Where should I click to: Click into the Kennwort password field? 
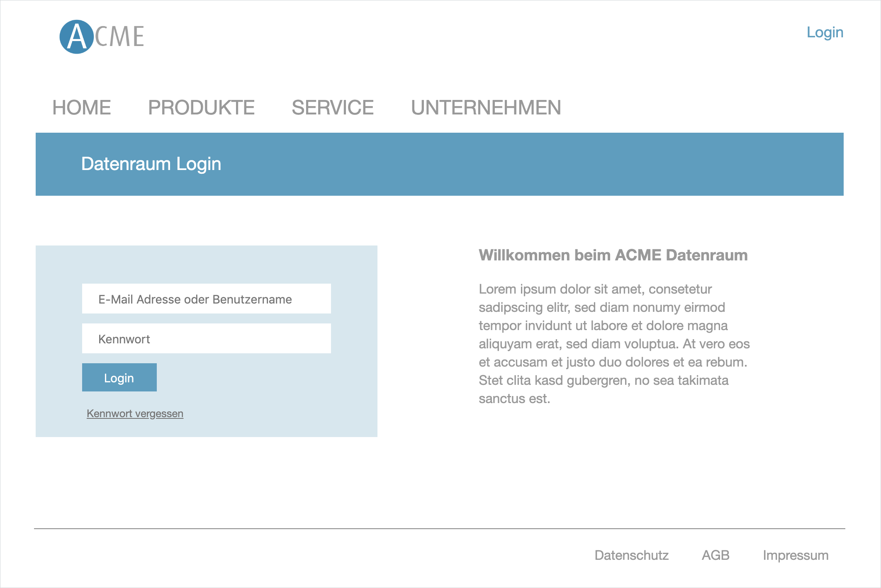coord(206,339)
